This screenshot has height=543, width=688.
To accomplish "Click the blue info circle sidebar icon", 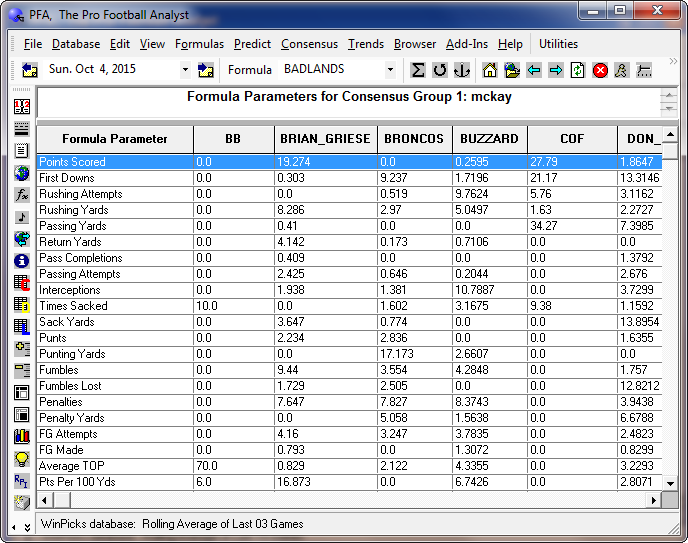I will (22, 261).
